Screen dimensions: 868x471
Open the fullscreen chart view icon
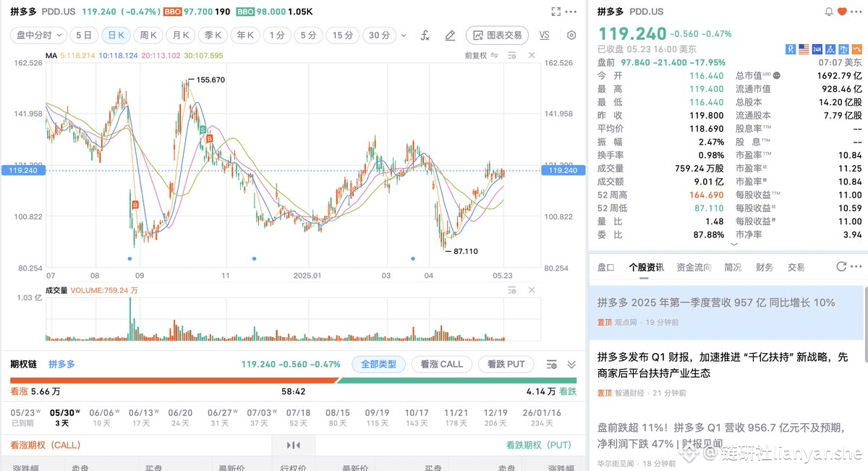coord(556,12)
